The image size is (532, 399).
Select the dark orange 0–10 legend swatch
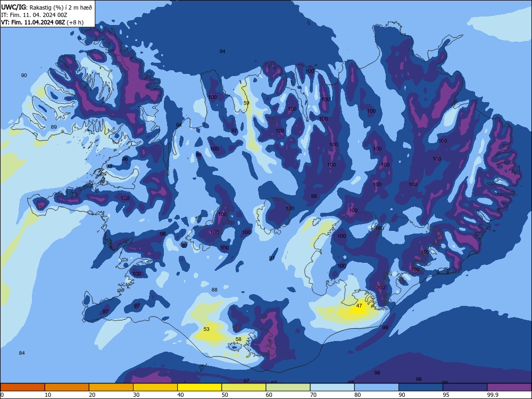(22, 387)
